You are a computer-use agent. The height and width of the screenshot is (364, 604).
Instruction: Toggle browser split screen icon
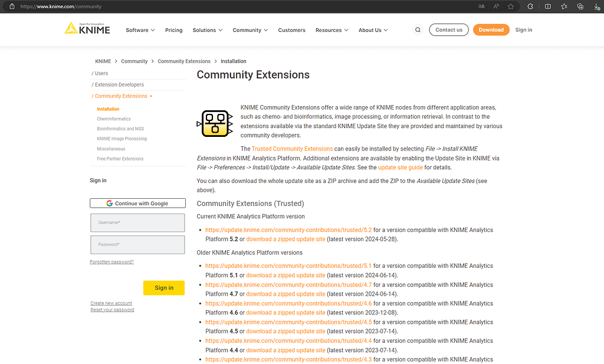tap(548, 6)
